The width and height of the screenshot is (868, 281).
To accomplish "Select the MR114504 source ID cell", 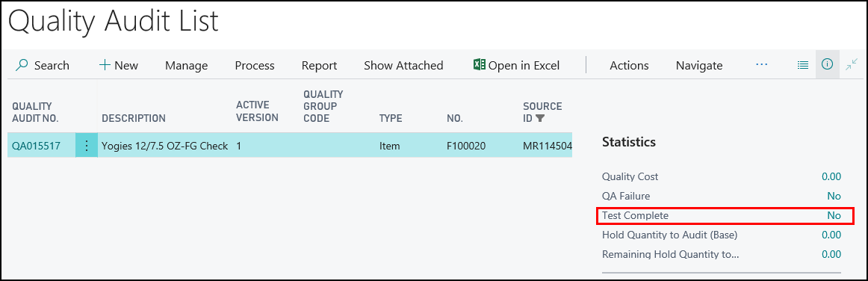I will click(547, 146).
